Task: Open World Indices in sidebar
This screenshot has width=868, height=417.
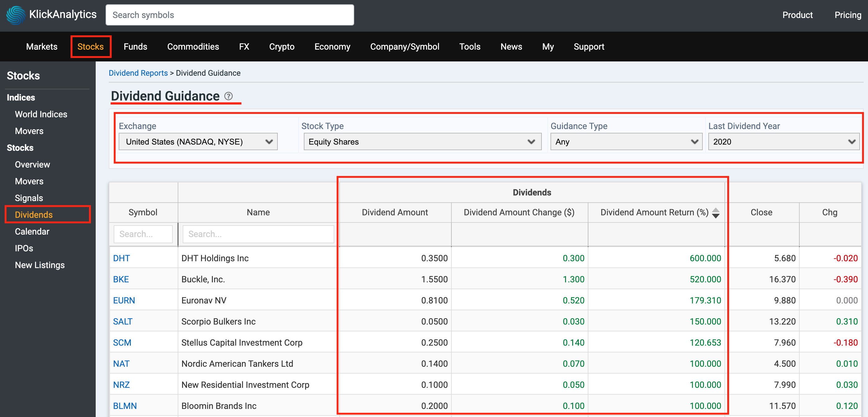Action: 41,114
